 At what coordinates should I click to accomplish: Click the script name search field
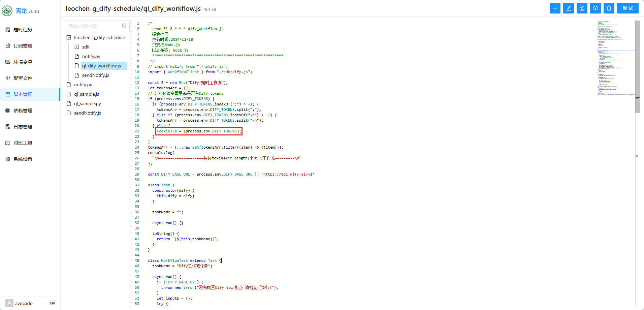tap(92, 26)
